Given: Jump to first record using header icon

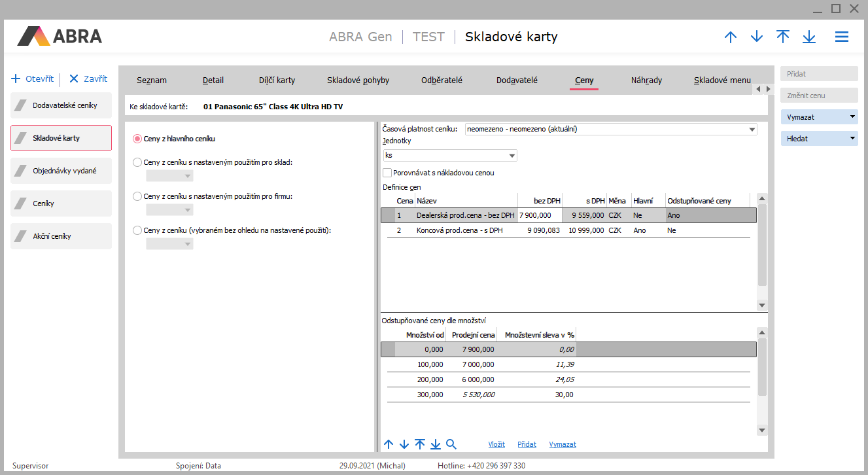Looking at the screenshot, I should coord(783,37).
